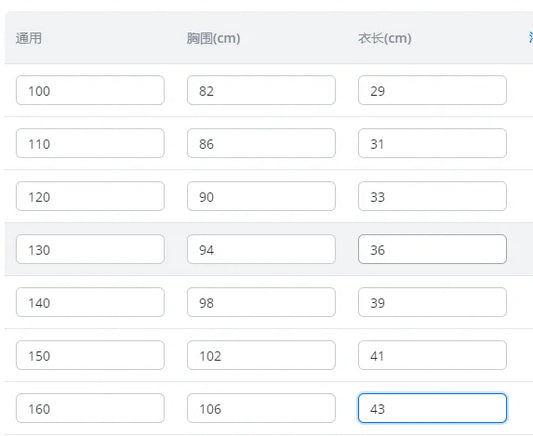Select the length field showing 31
Viewport: 533px width, 436px height.
[x=432, y=143]
